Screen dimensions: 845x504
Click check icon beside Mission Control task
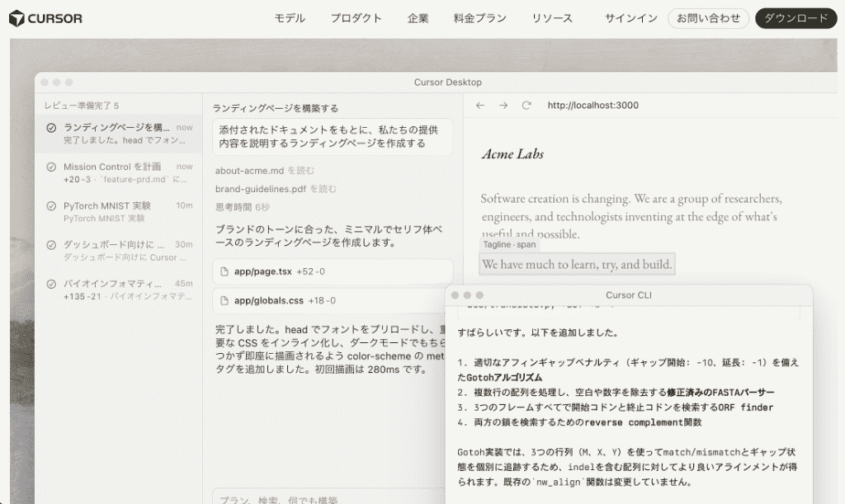[x=51, y=167]
